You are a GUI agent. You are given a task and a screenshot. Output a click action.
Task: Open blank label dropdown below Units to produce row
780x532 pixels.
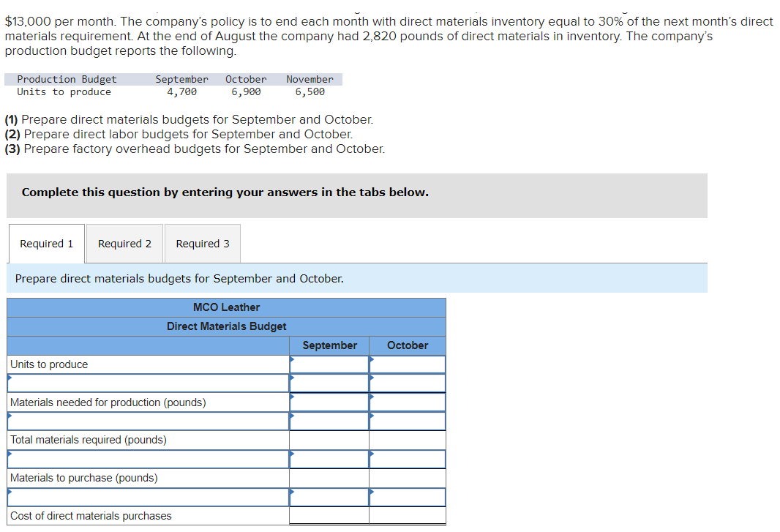149,383
